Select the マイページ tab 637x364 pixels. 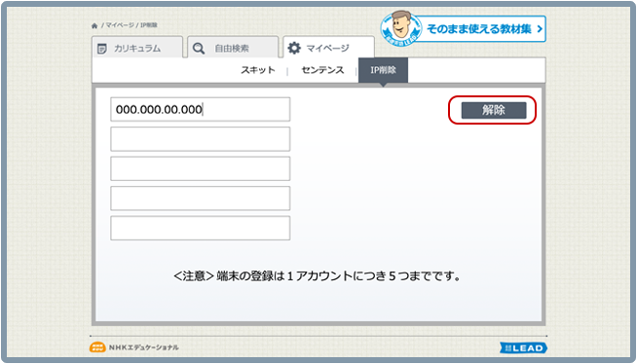point(328,48)
